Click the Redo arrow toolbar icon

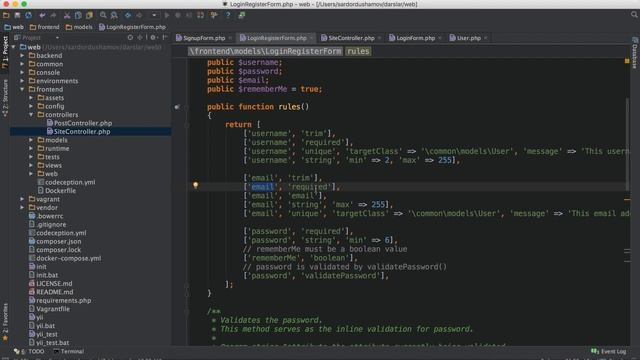[x=53, y=16]
